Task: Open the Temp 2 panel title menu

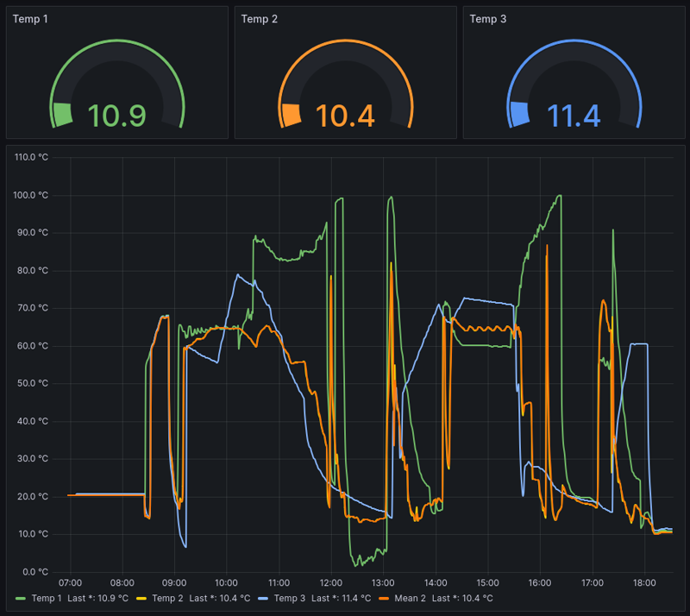Action: tap(257, 19)
